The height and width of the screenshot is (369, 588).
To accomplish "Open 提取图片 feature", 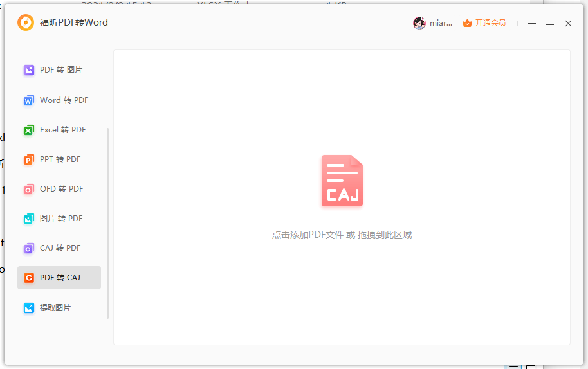I will click(x=59, y=308).
